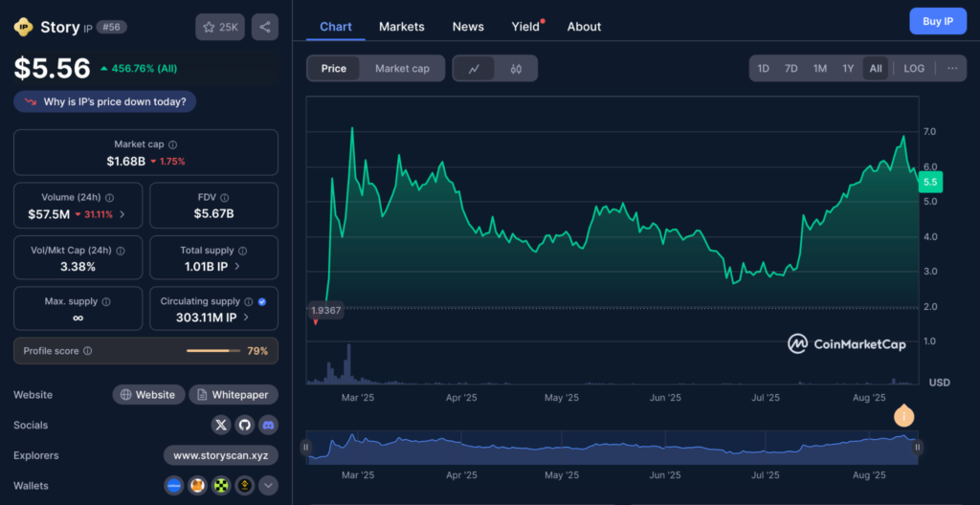Open the Discord social link

tap(268, 425)
